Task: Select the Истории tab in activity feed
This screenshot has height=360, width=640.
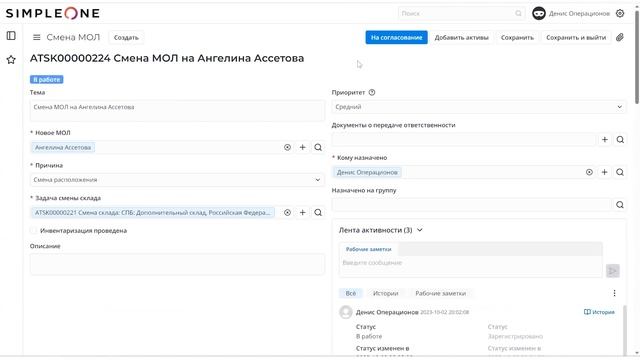Action: pyautogui.click(x=385, y=293)
